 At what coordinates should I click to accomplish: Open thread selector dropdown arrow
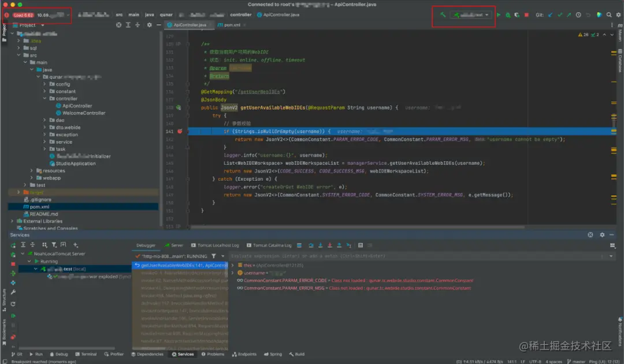pyautogui.click(x=223, y=256)
